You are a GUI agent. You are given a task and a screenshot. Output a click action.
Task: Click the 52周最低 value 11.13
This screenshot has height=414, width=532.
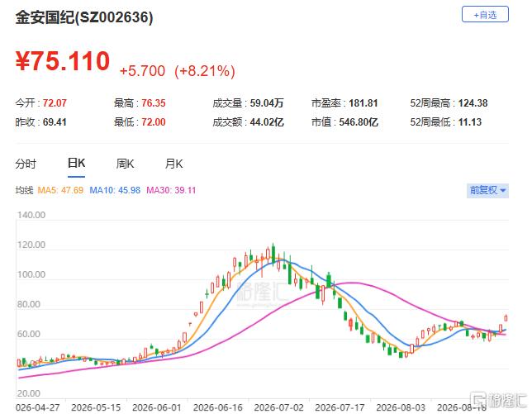pos(470,121)
